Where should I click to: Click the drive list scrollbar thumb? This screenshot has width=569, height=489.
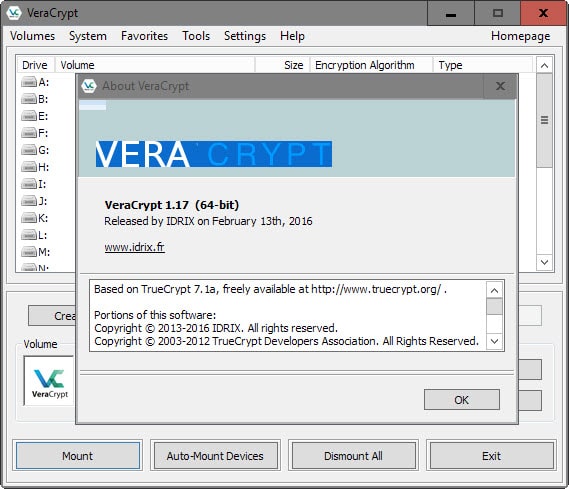[x=544, y=120]
